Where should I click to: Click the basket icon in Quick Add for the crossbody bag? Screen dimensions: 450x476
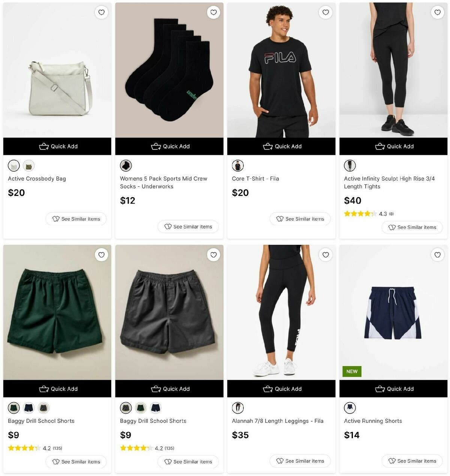click(x=44, y=146)
